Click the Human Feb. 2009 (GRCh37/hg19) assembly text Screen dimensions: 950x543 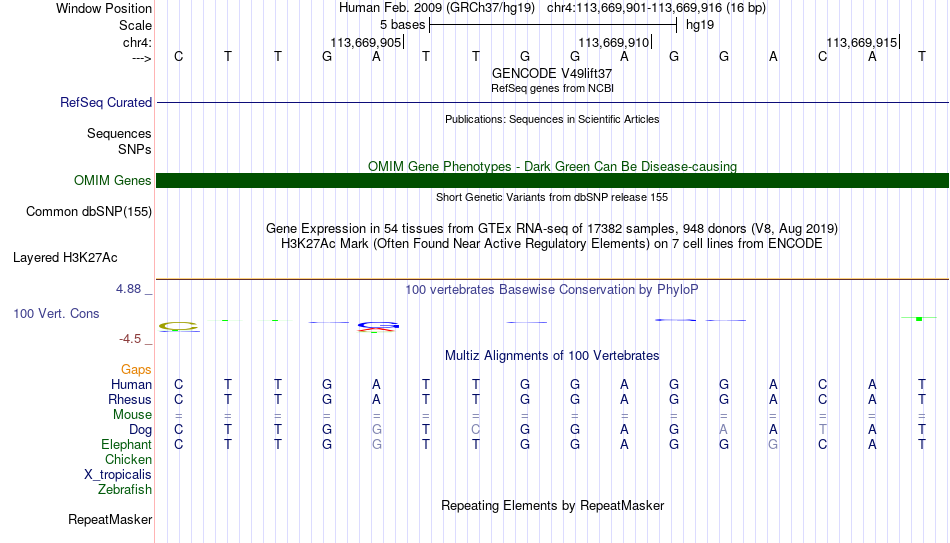point(437,8)
